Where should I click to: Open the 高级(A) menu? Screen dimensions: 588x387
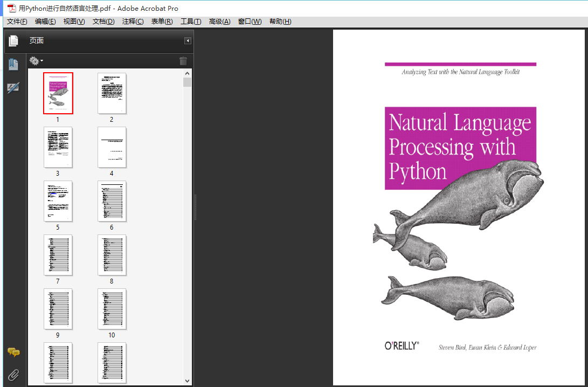pyautogui.click(x=220, y=22)
